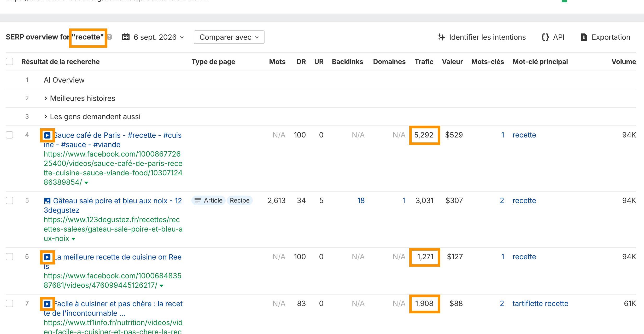Click the video icon on La meilleure recette result
Screen dimensions: 644x334
coord(47,257)
